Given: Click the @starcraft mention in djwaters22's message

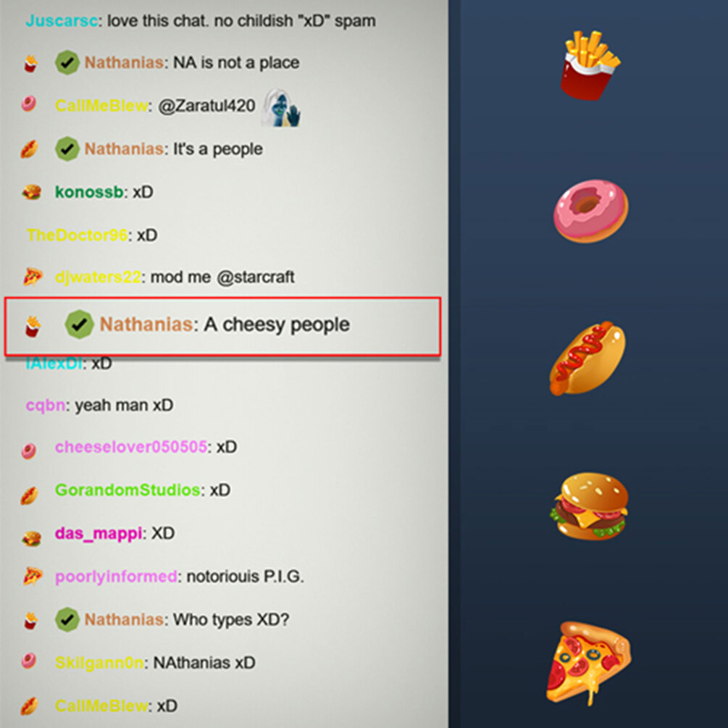Looking at the screenshot, I should [256, 277].
